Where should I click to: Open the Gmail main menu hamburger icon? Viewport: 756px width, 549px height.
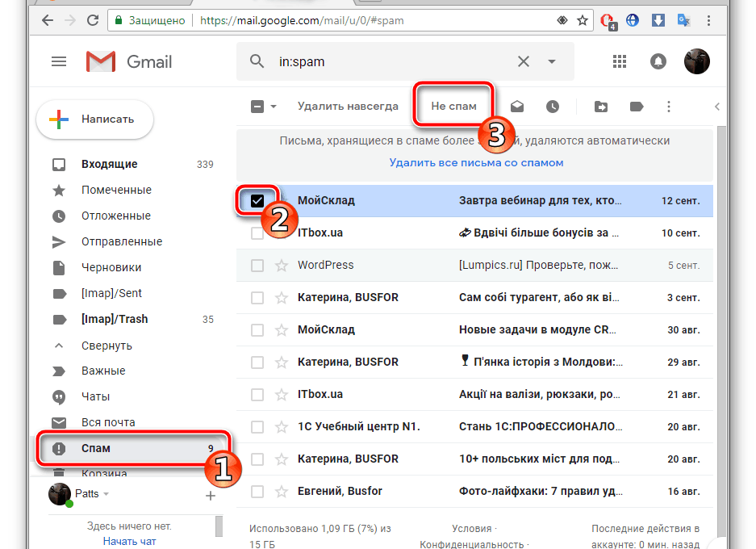[x=59, y=61]
